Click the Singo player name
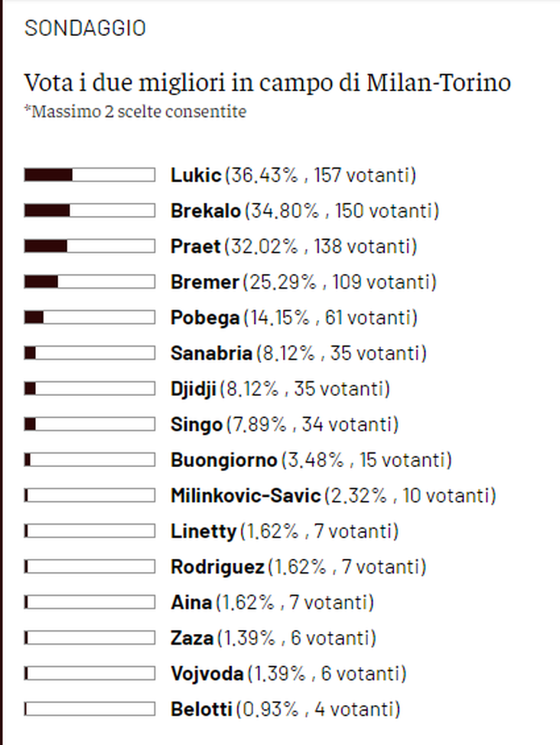This screenshot has height=745, width=560. 197,424
